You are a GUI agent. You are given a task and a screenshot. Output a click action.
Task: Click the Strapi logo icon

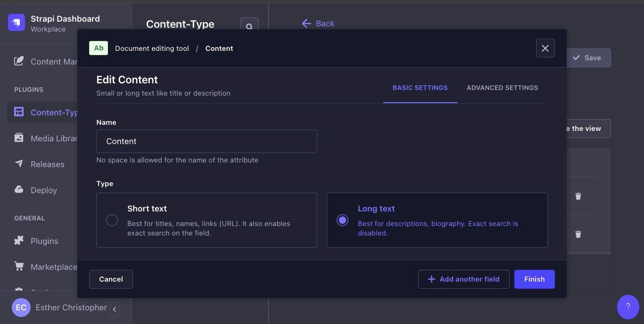(x=17, y=23)
